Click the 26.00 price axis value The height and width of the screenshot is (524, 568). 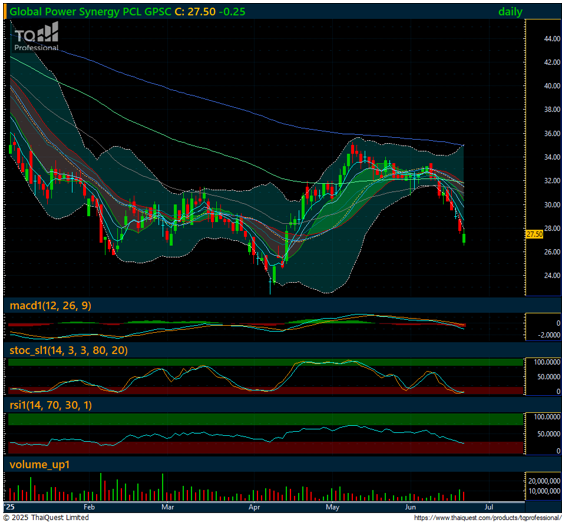552,252
